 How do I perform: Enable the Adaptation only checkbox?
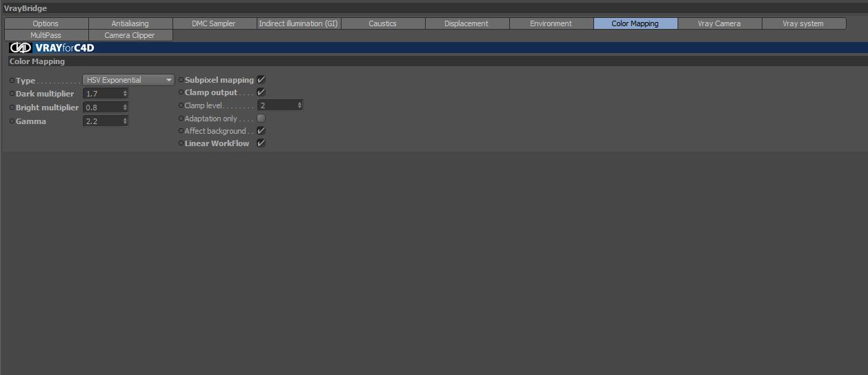pos(261,119)
